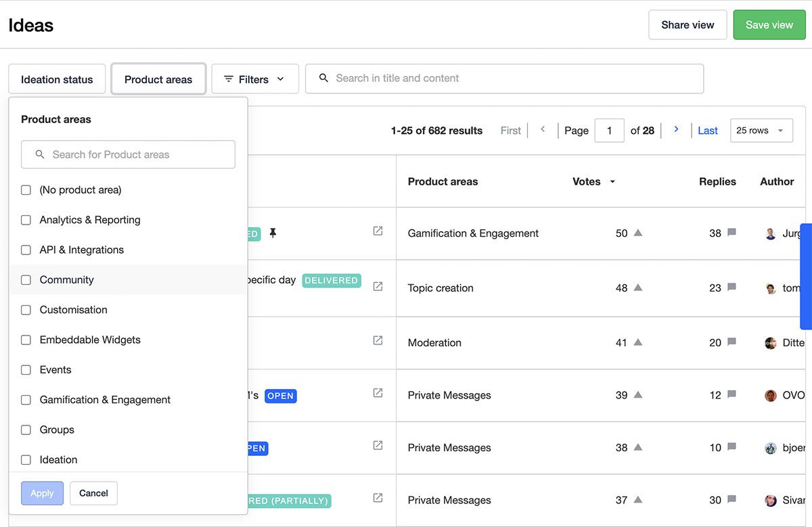Open the Filters dropdown

[x=255, y=79]
